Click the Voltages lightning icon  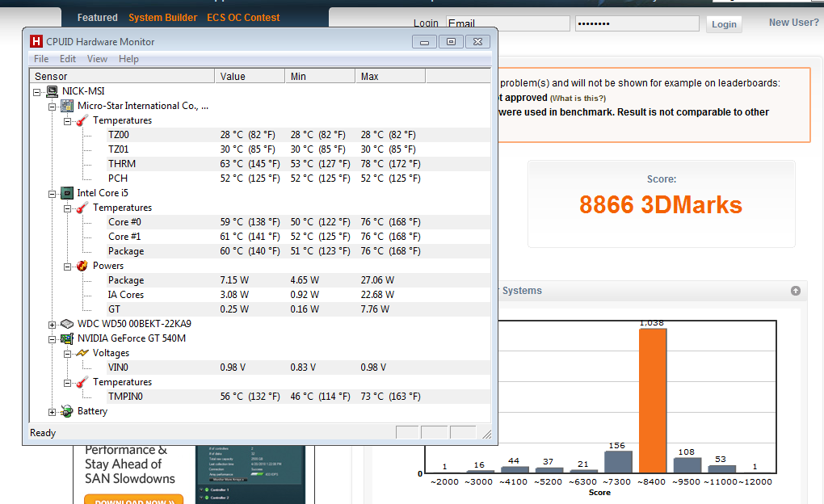(82, 353)
